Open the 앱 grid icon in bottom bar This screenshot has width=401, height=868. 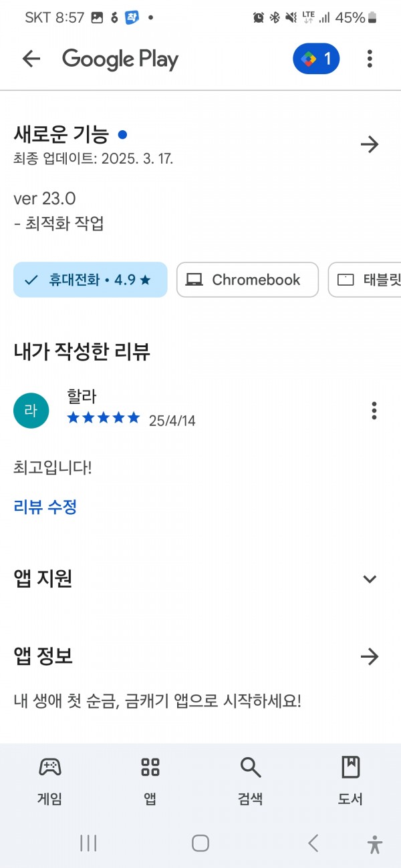[150, 767]
